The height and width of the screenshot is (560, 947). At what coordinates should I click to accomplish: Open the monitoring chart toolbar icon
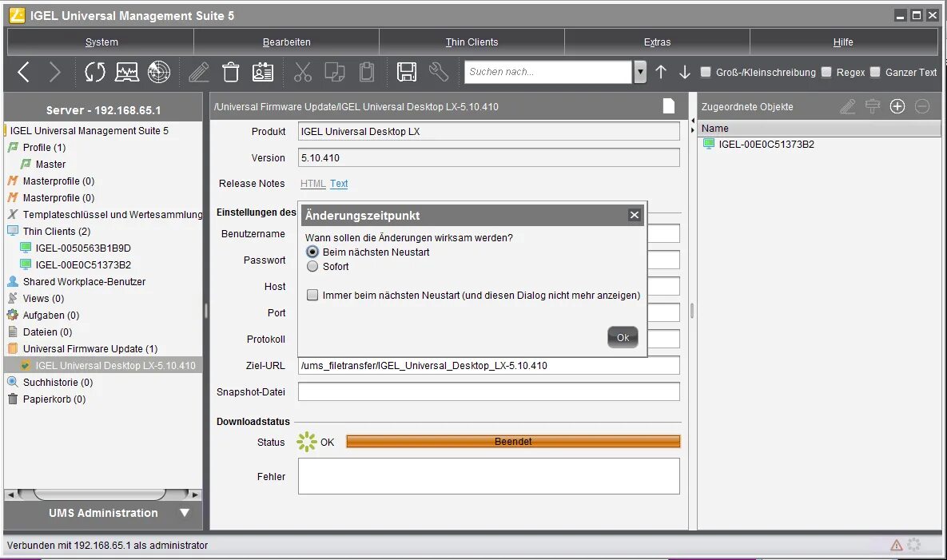tap(127, 72)
